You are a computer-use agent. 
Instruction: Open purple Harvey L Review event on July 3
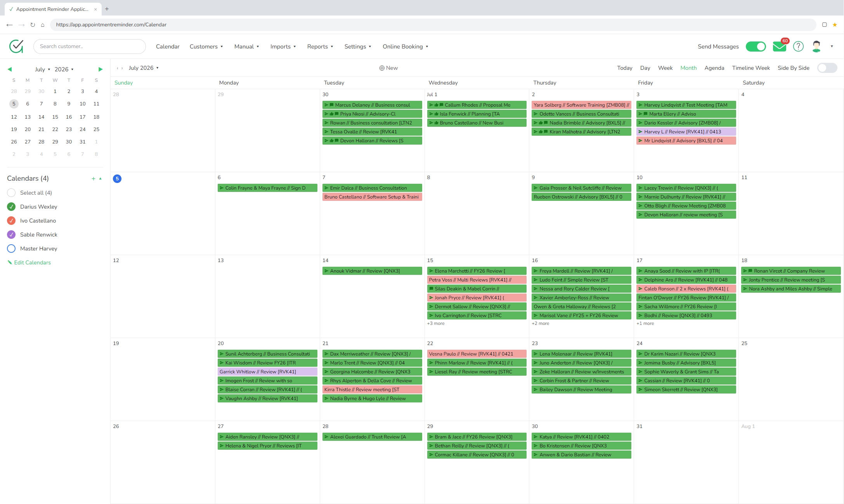(686, 132)
